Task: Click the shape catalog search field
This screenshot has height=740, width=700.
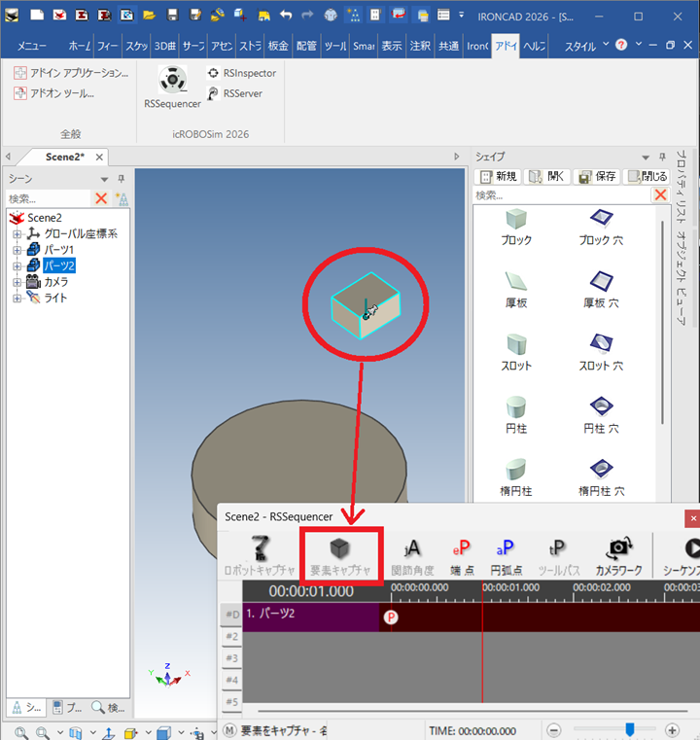Action: point(561,194)
